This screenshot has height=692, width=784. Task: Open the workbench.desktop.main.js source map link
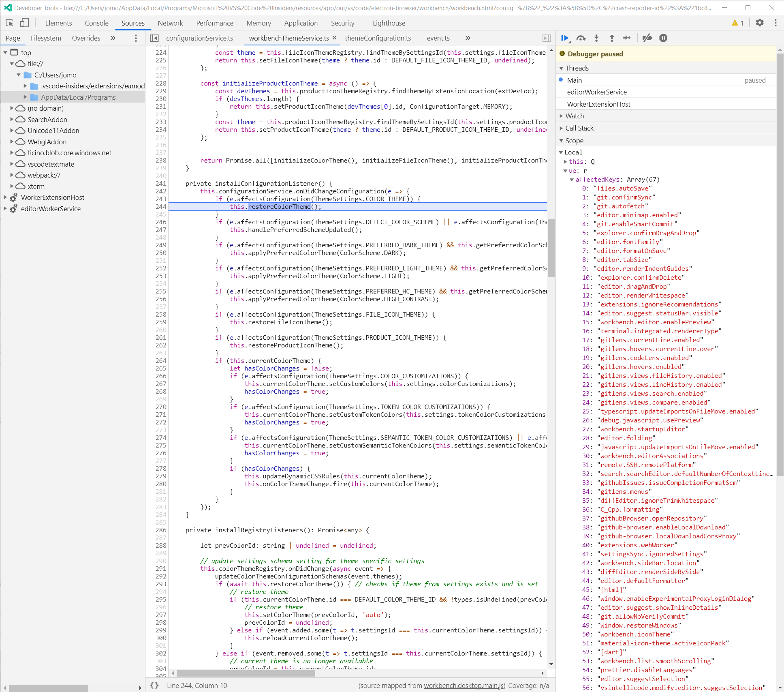464,685
